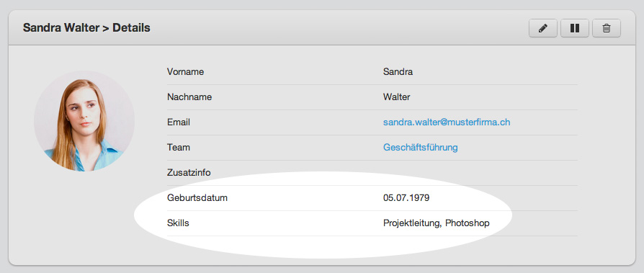The height and width of the screenshot is (273, 644).
Task: Click the birth date 05.07.1979
Action: (406, 198)
